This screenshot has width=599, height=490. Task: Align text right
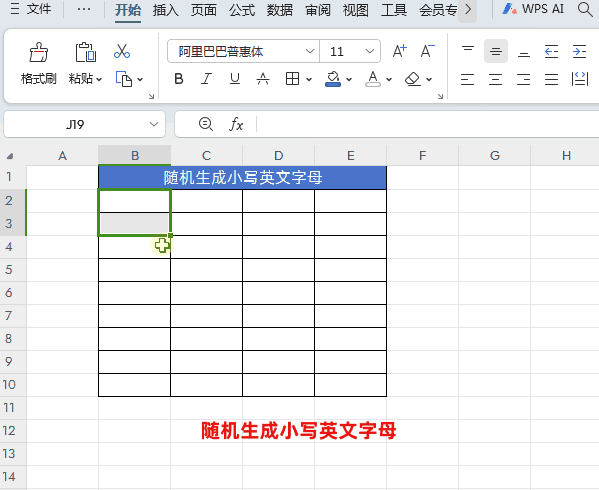pos(524,79)
